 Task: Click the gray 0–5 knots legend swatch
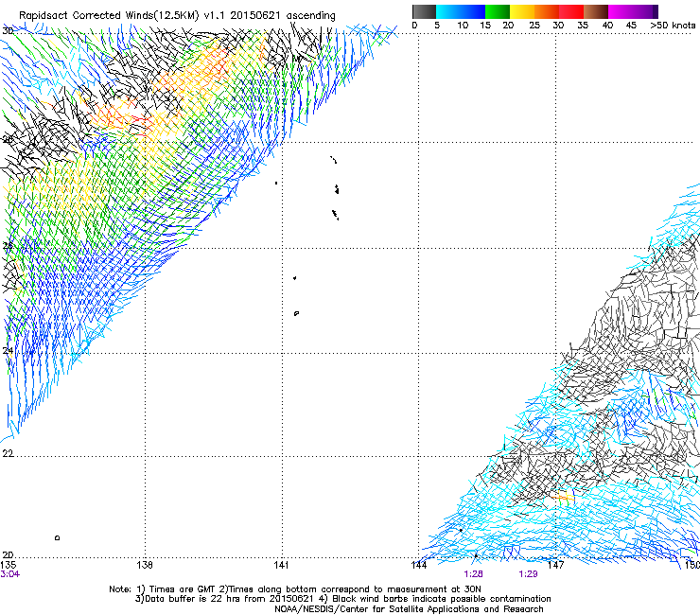pos(424,11)
